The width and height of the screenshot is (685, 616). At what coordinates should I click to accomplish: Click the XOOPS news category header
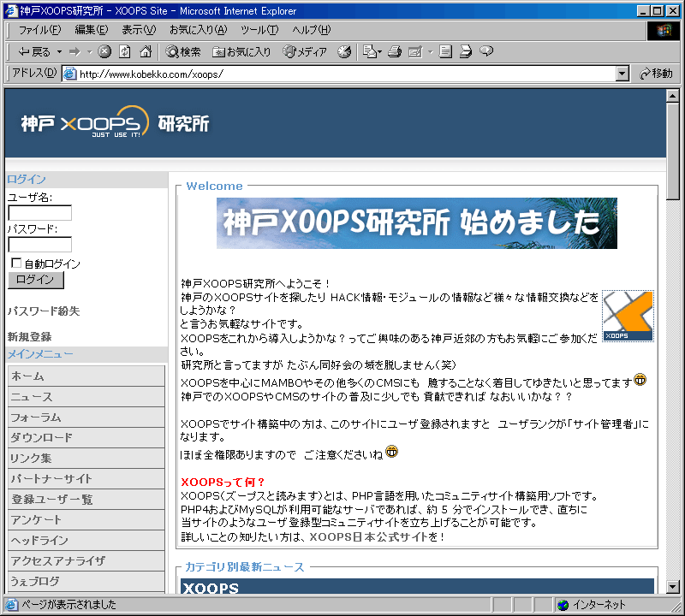[x=417, y=586]
